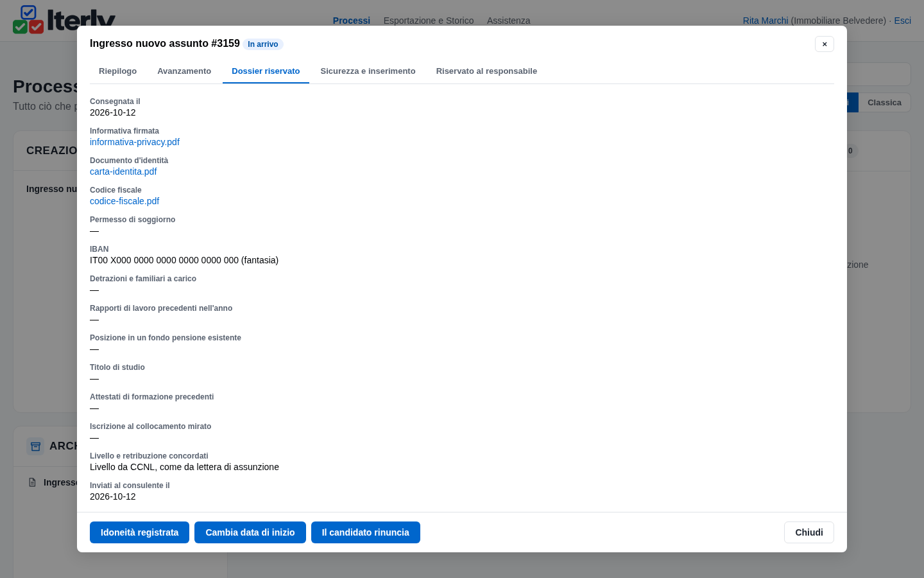Open informativa-privacy.pdf link
The width and height of the screenshot is (924, 578).
[x=135, y=142]
